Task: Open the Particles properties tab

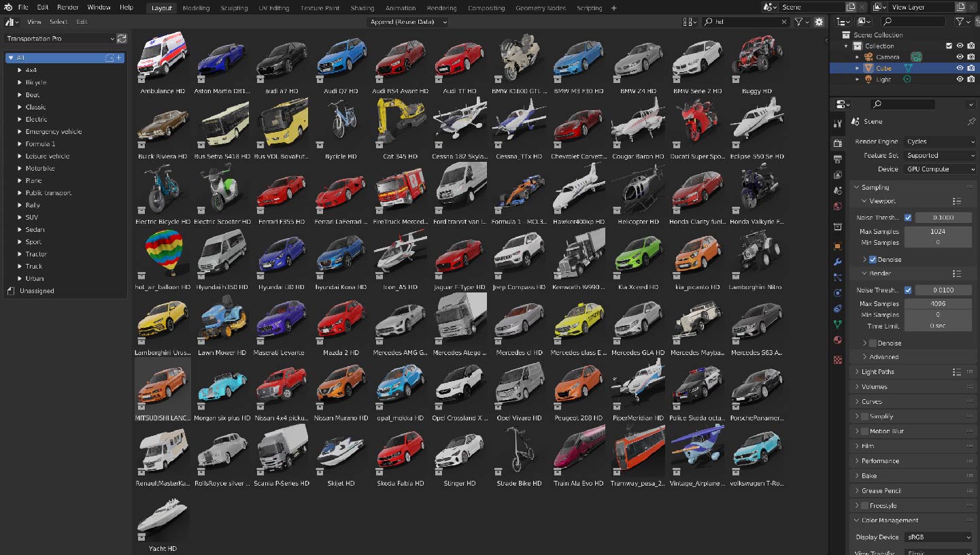Action: click(x=838, y=277)
